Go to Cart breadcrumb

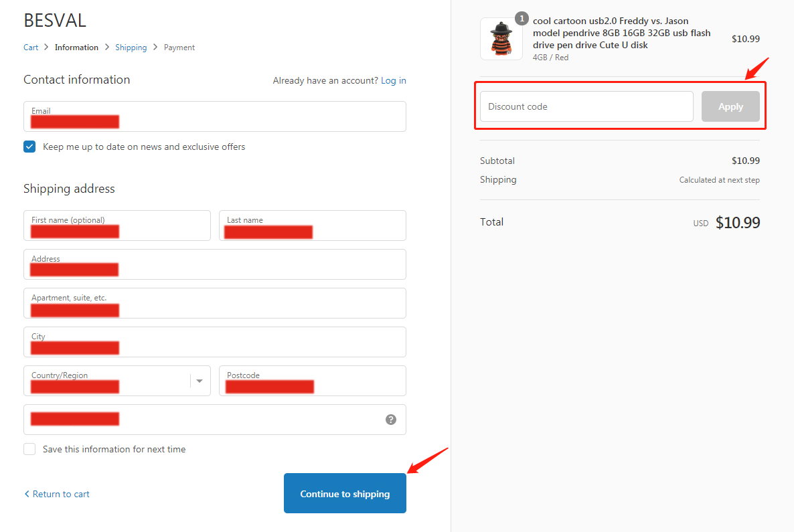[x=31, y=48]
